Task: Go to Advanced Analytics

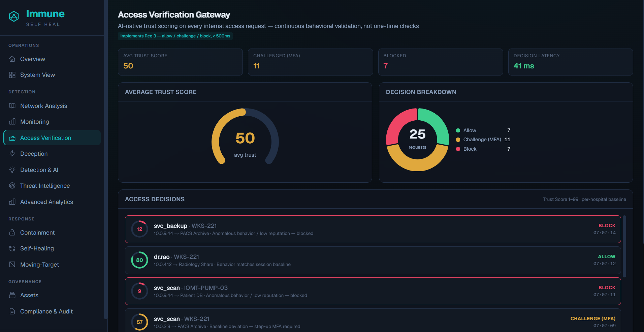Action: (52, 202)
